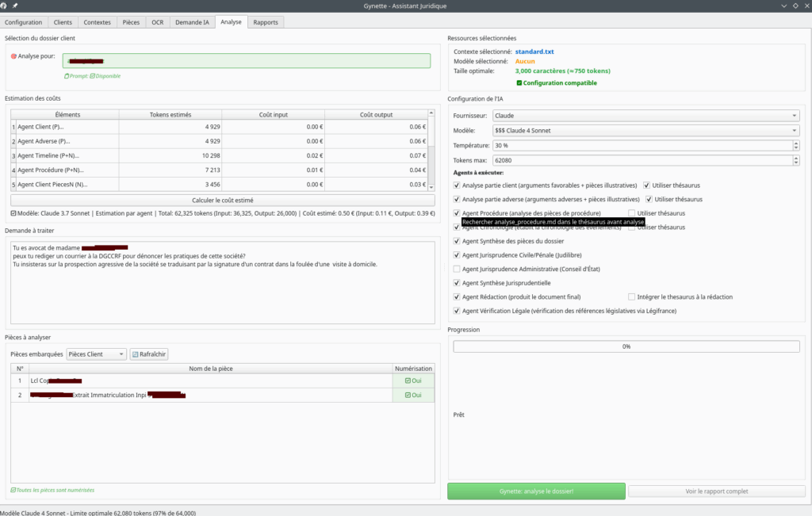Click the target icon beside 'Analyse pour'
Image resolution: width=812 pixels, height=516 pixels.
pyautogui.click(x=13, y=56)
